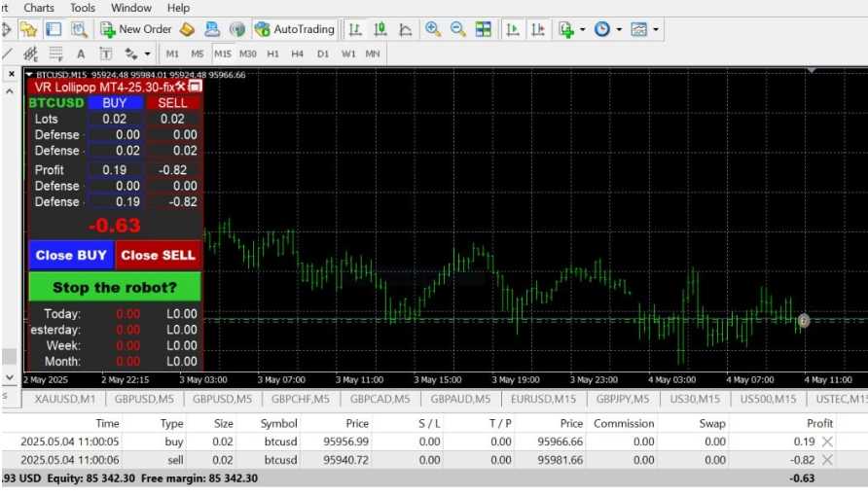
Task: Open the Help menu
Action: [178, 8]
